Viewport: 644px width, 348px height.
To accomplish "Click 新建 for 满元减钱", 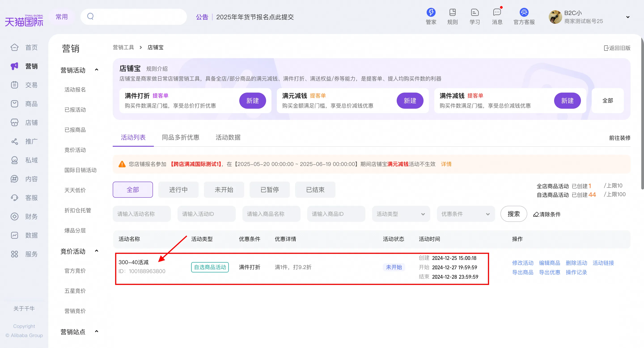I will [410, 100].
